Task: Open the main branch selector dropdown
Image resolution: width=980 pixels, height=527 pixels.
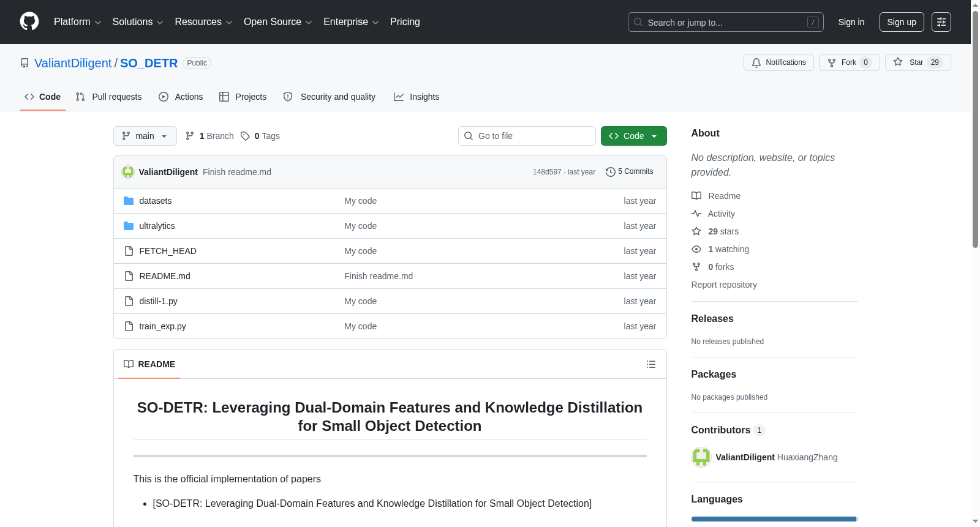Action: 145,136
